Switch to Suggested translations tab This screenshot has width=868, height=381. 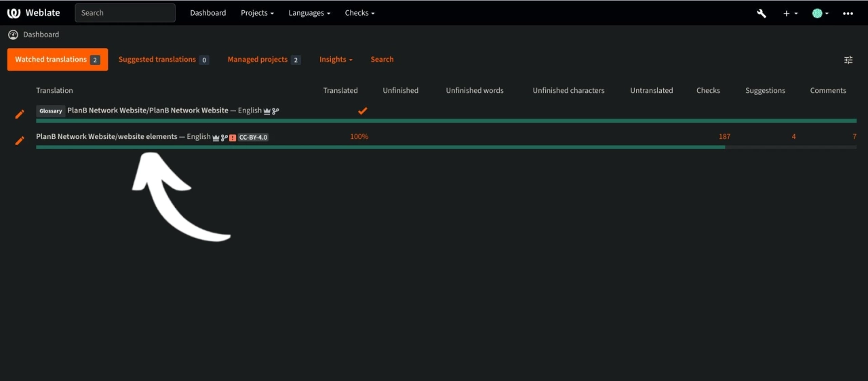pos(163,60)
